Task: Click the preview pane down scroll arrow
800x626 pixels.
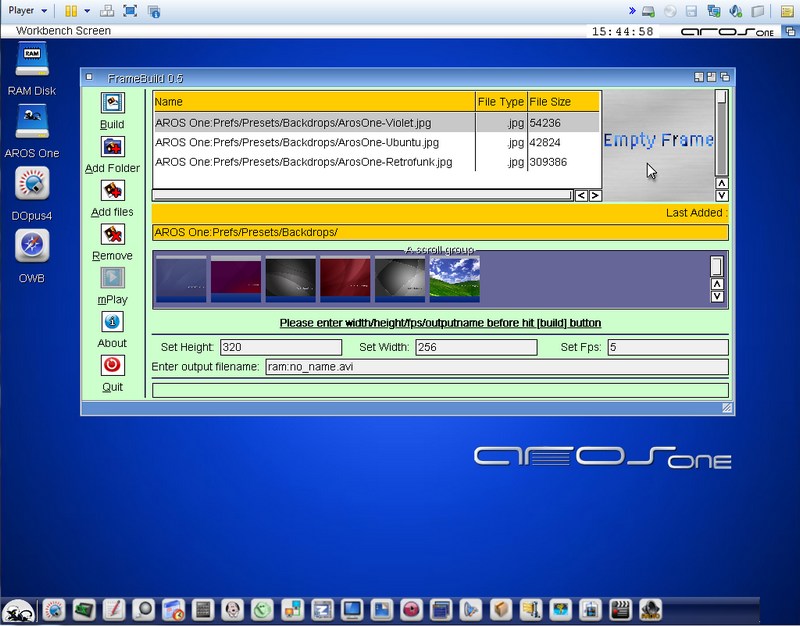Action: coord(721,196)
